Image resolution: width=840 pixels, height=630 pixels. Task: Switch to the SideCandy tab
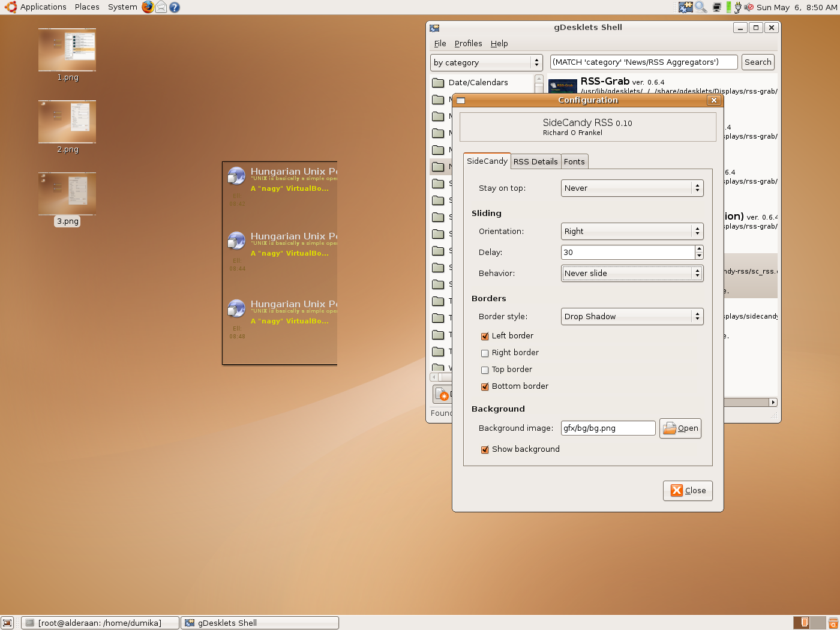click(487, 161)
